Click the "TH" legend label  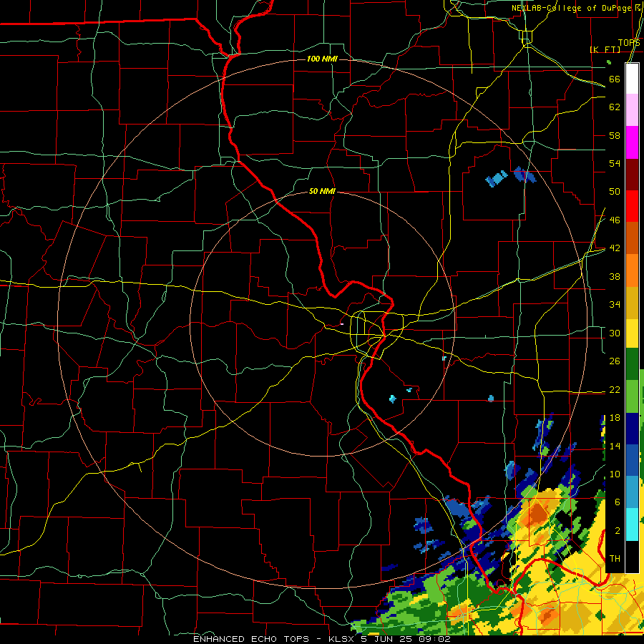coord(615,559)
